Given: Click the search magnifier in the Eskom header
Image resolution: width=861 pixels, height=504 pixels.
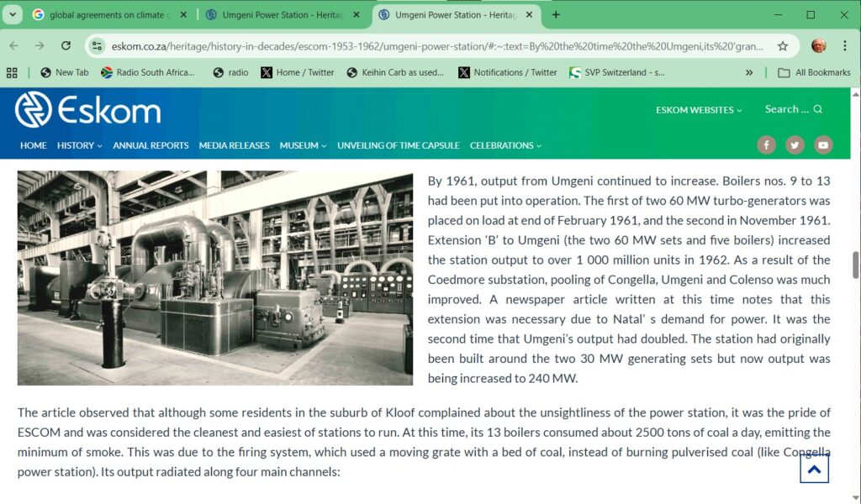Looking at the screenshot, I should pyautogui.click(x=820, y=108).
